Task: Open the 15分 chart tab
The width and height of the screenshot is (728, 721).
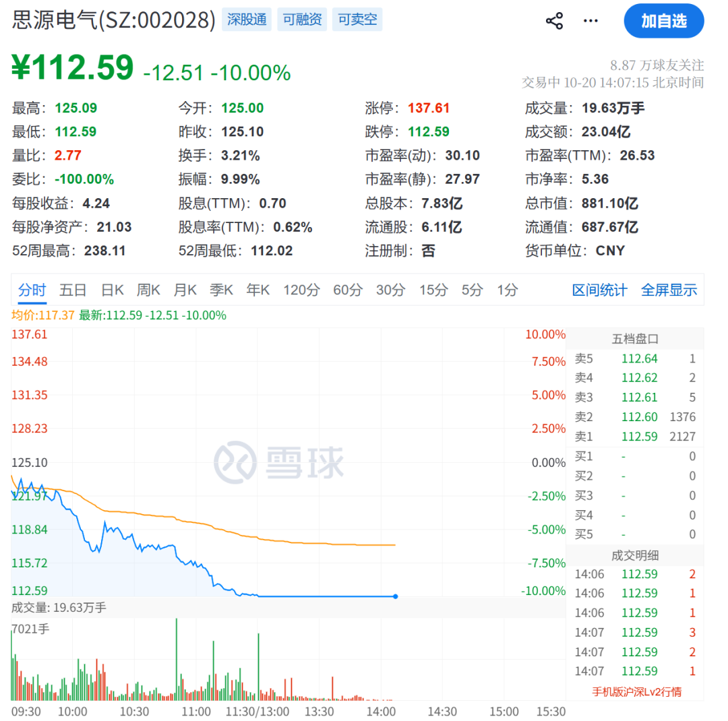Action: tap(433, 290)
